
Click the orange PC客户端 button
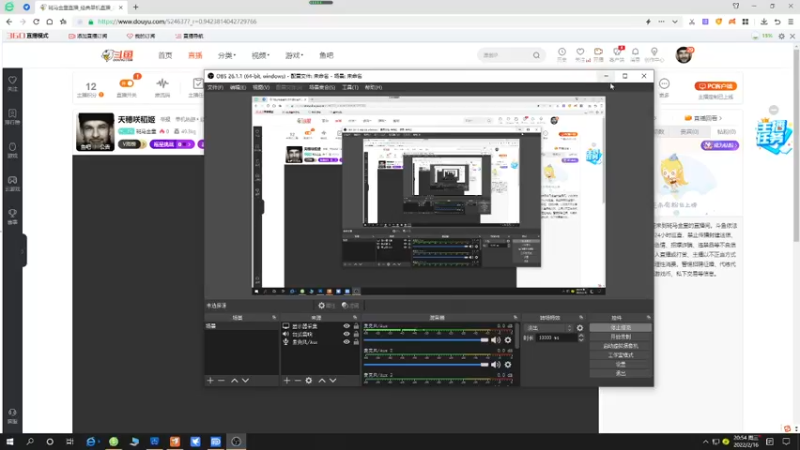[715, 86]
